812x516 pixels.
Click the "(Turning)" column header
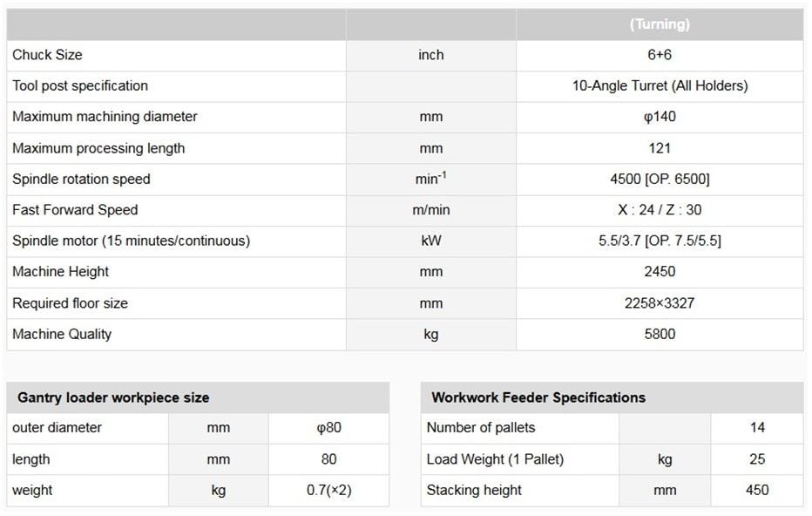tap(660, 24)
